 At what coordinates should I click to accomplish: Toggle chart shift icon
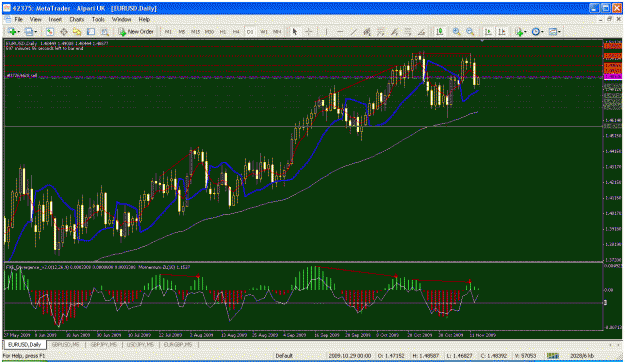coord(502,31)
